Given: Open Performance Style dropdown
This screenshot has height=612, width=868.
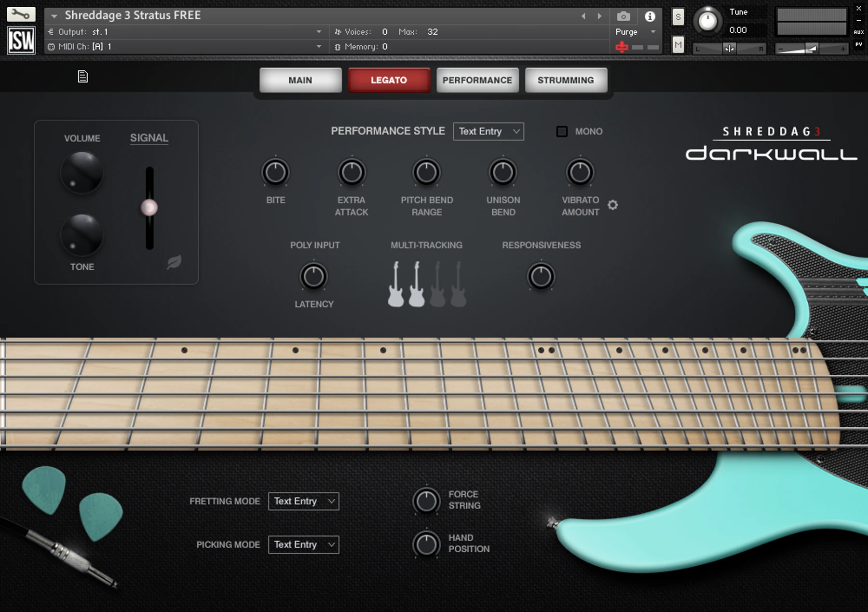Looking at the screenshot, I should click(488, 131).
